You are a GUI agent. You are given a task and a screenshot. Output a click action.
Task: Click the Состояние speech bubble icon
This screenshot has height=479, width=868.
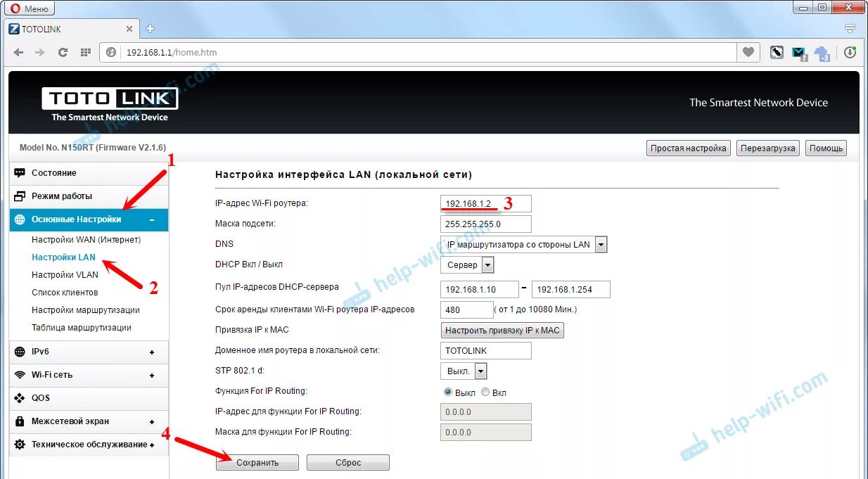coord(20,173)
